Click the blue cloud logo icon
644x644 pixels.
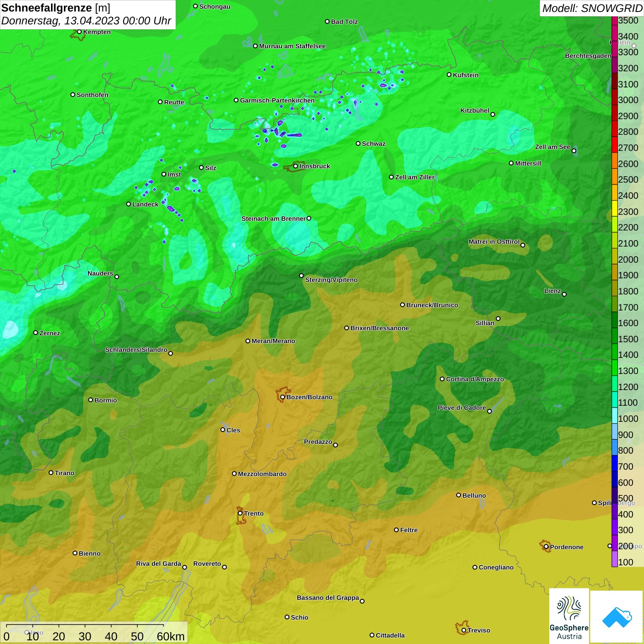[617, 617]
